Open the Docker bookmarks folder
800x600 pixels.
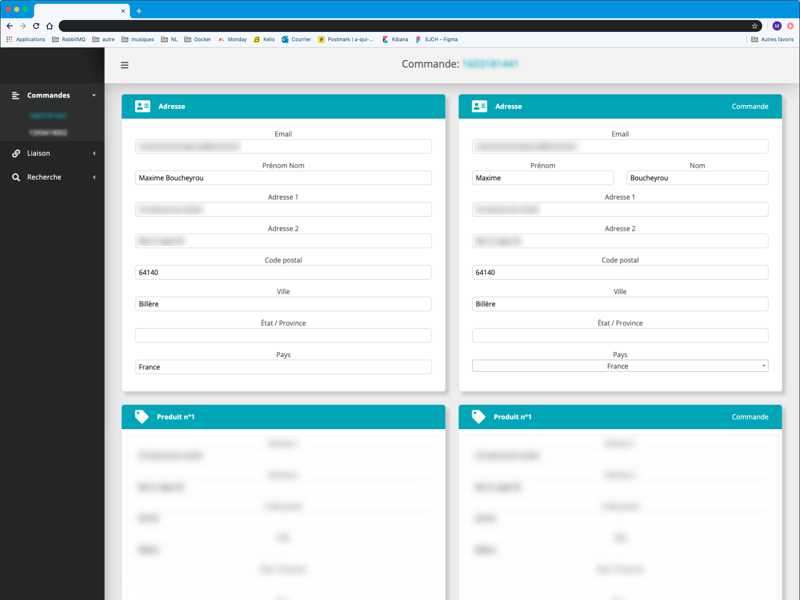[x=198, y=40]
